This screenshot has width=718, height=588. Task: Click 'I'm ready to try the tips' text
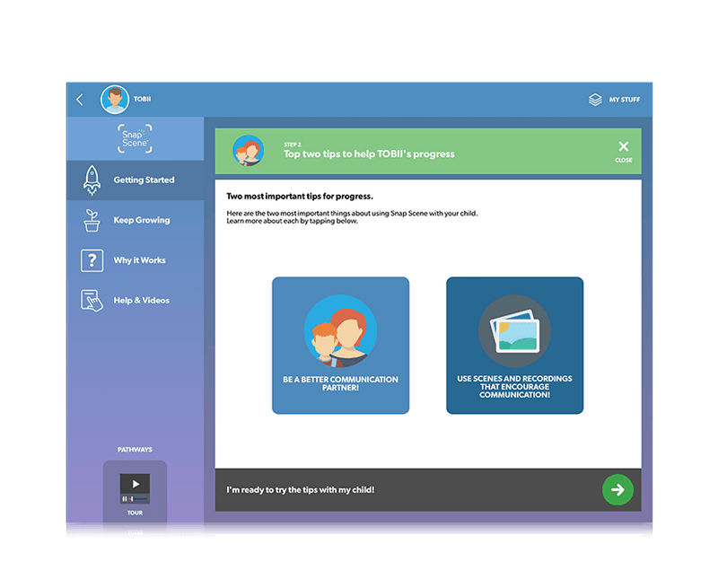(x=301, y=490)
